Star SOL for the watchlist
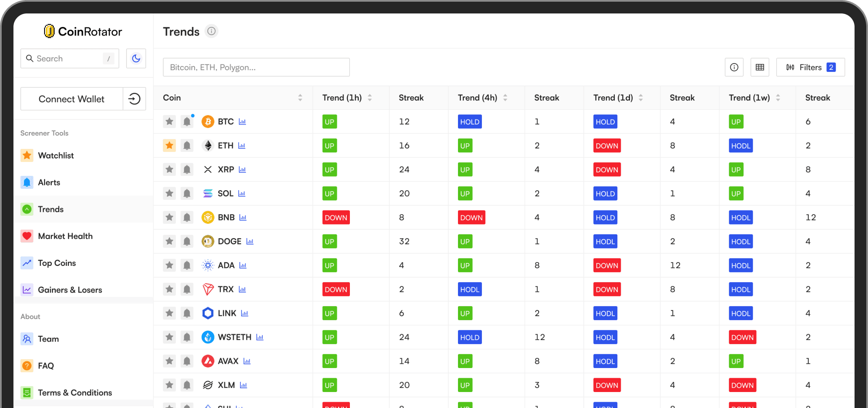Viewport: 868px width, 408px height. 169,193
